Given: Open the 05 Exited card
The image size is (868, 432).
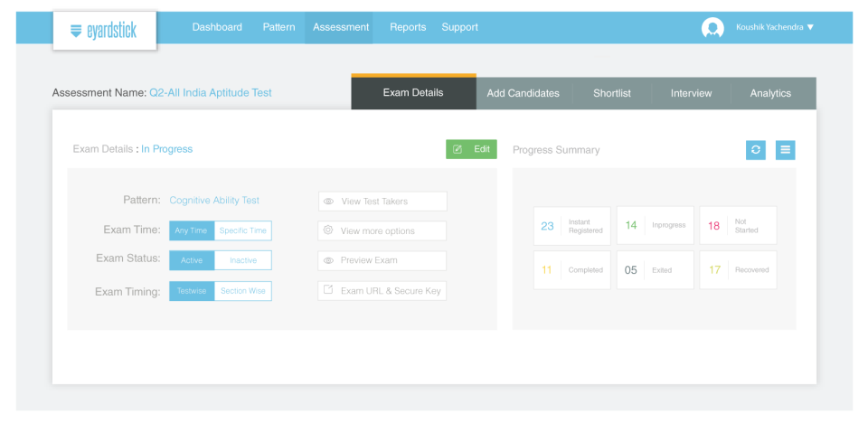Looking at the screenshot, I should click(655, 270).
